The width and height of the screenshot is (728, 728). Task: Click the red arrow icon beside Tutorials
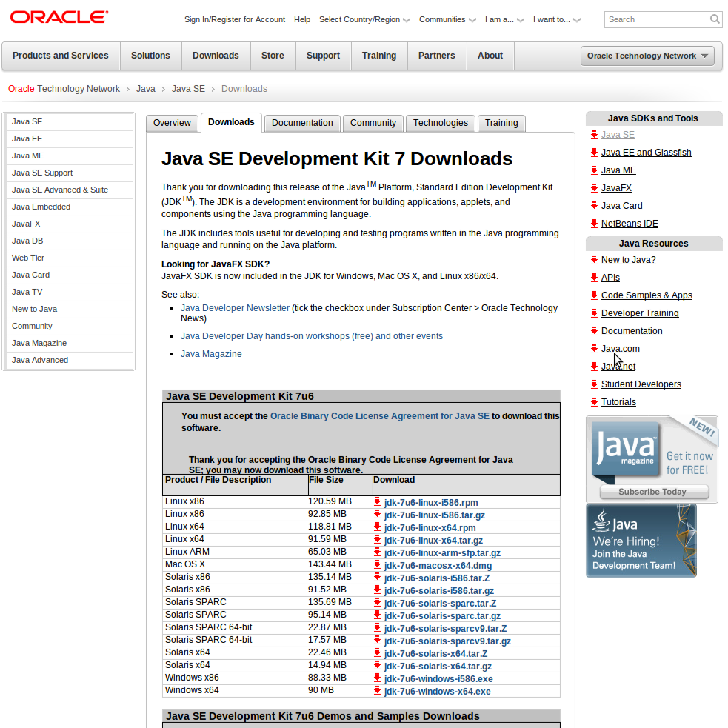tap(594, 401)
